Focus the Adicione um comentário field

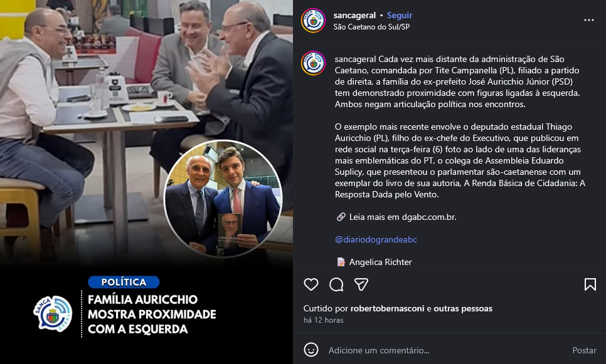tap(444, 350)
